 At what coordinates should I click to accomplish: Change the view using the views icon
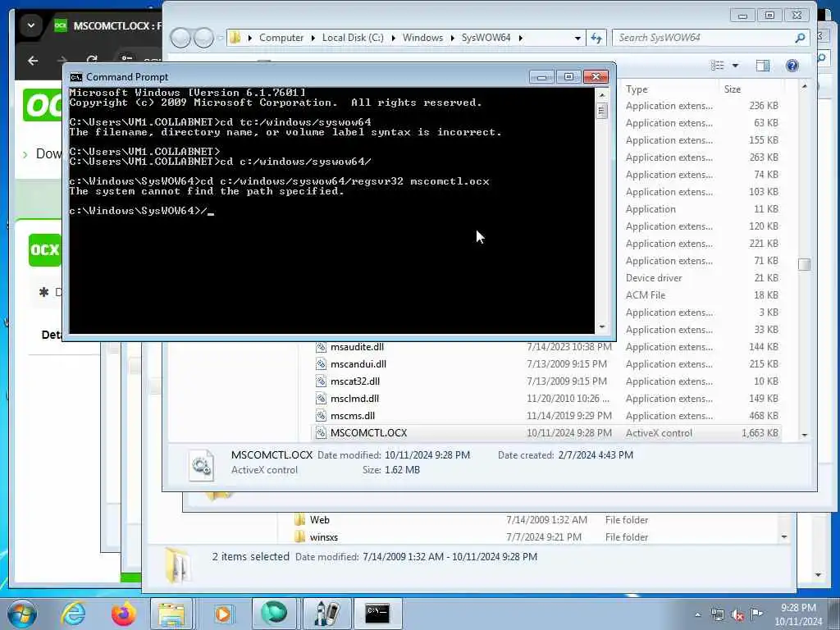[717, 66]
